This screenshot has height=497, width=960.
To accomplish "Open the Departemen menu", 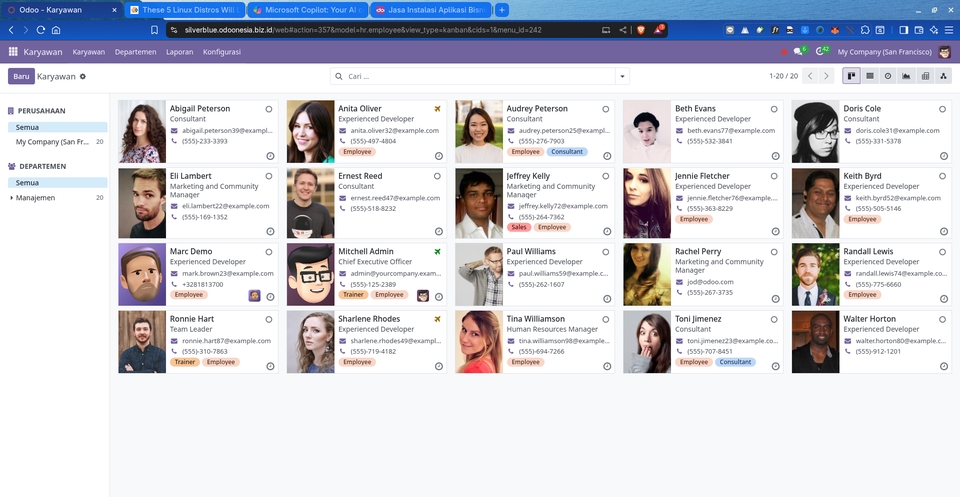I will coord(135,51).
